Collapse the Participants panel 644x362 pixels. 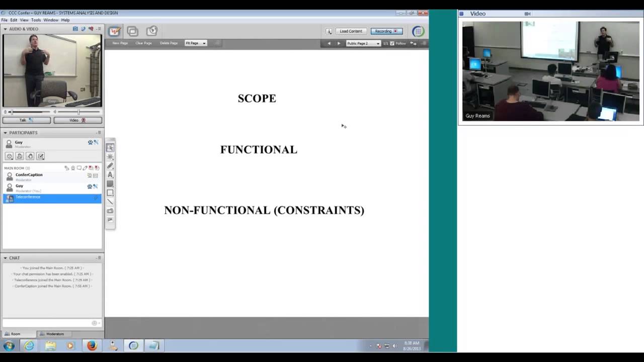(5, 133)
